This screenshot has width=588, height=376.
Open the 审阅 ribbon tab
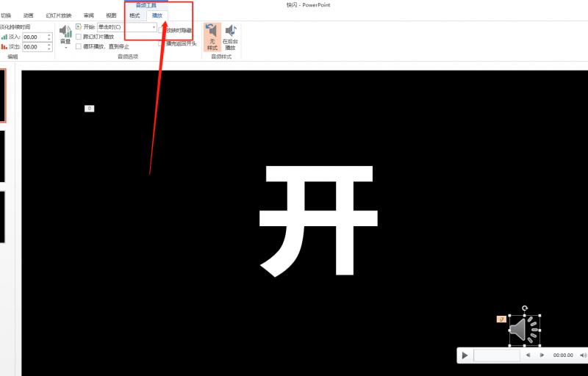pos(89,15)
